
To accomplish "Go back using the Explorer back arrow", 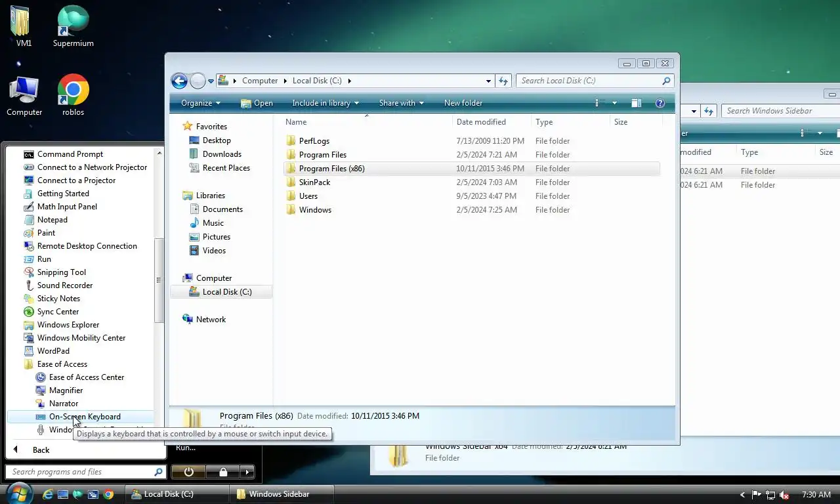I will click(179, 81).
